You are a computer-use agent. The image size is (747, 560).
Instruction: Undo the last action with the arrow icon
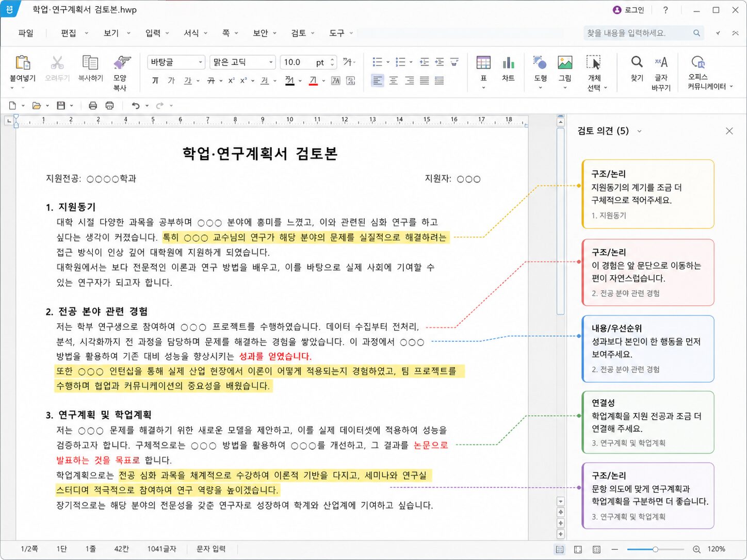136,106
